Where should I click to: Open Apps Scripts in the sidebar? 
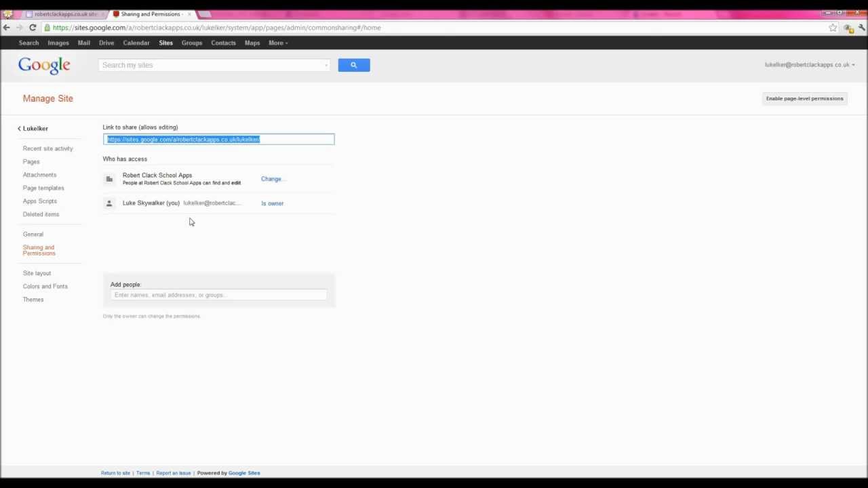(x=40, y=201)
